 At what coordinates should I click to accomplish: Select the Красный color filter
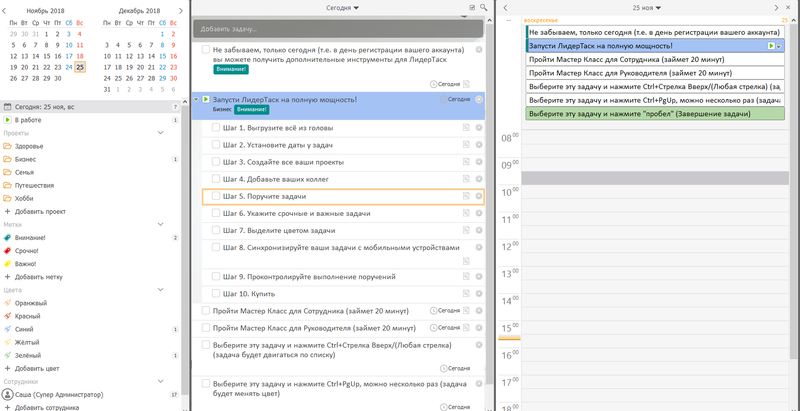pos(28,315)
